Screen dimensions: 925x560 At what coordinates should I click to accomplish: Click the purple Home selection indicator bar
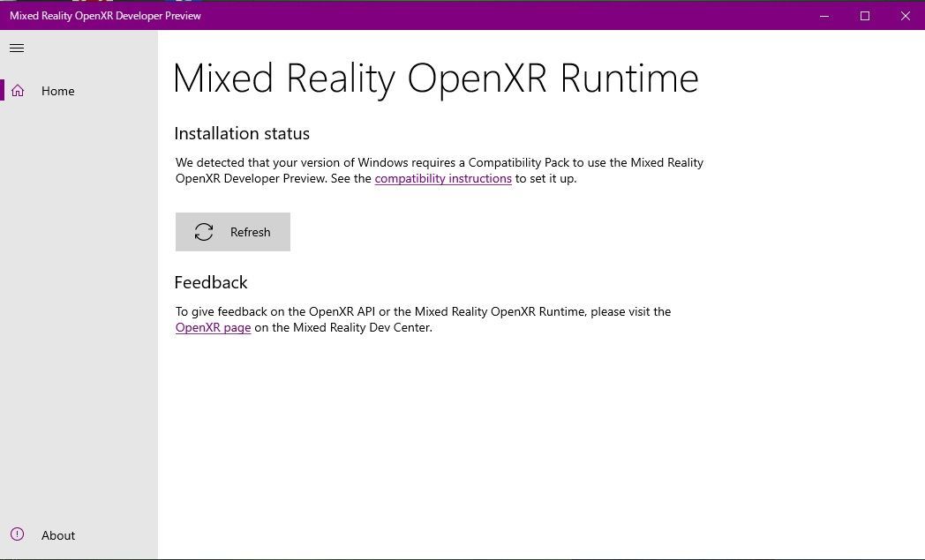click(x=3, y=90)
